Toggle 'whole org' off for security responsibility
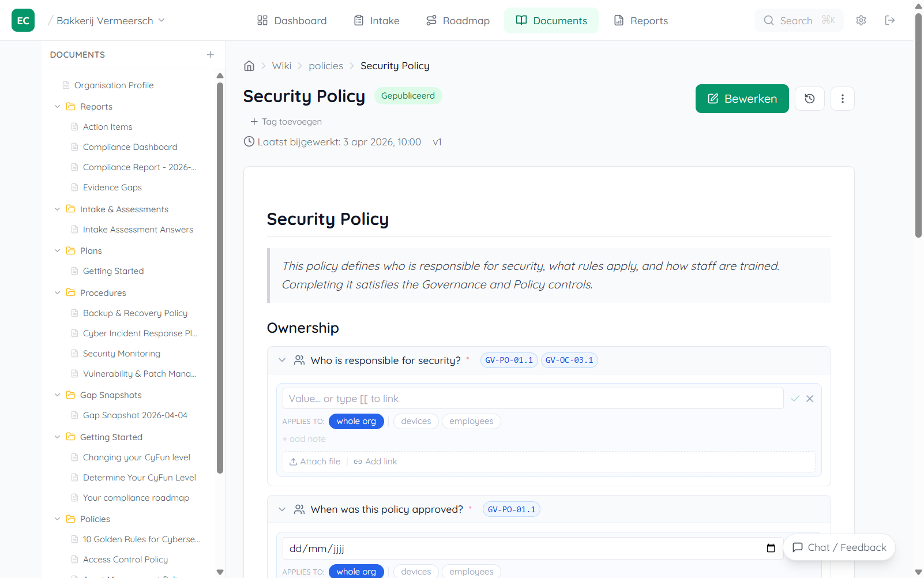 coord(356,421)
